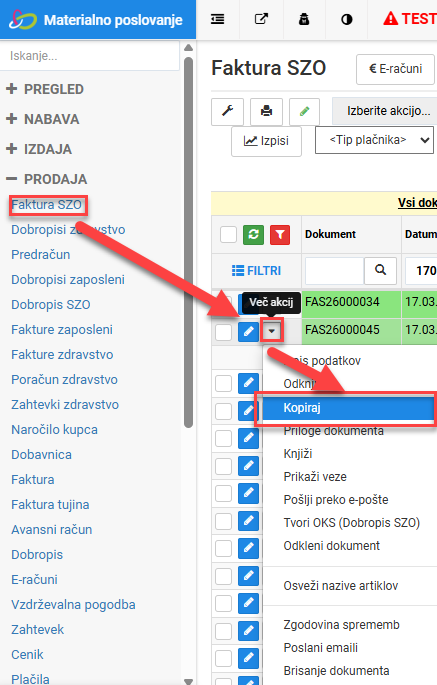The height and width of the screenshot is (685, 437).
Task: Open the external link icon in header
Action: point(261,19)
